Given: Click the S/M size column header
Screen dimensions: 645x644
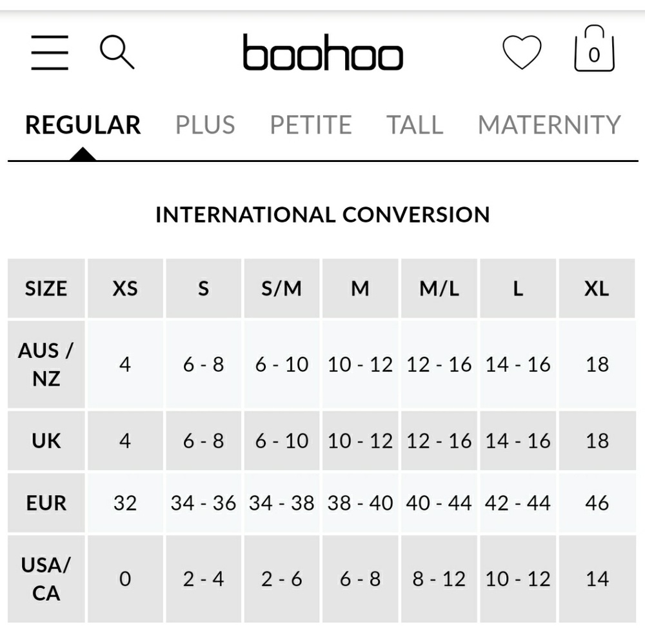Looking at the screenshot, I should point(282,288).
